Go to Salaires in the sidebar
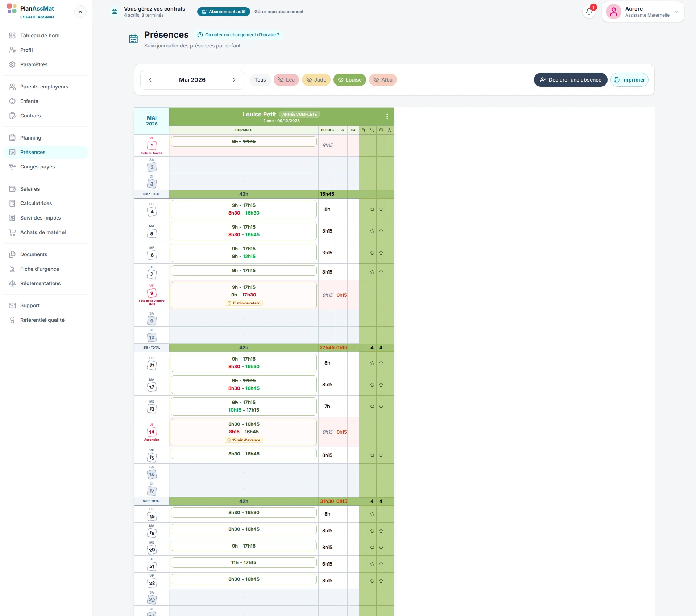 point(46,189)
